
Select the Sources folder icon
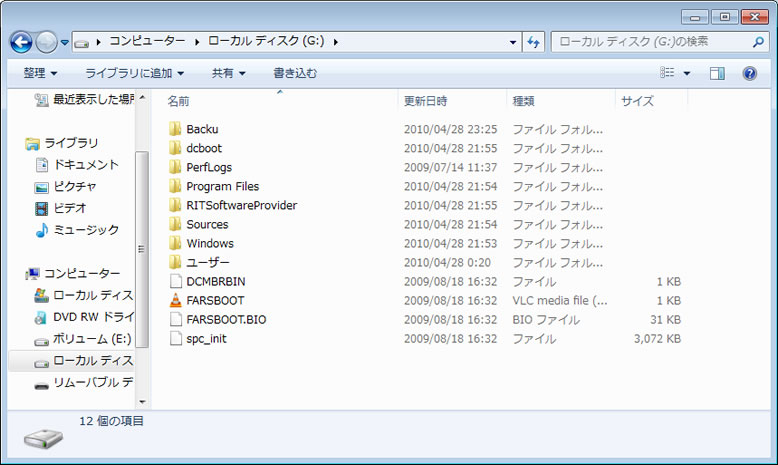pos(175,224)
